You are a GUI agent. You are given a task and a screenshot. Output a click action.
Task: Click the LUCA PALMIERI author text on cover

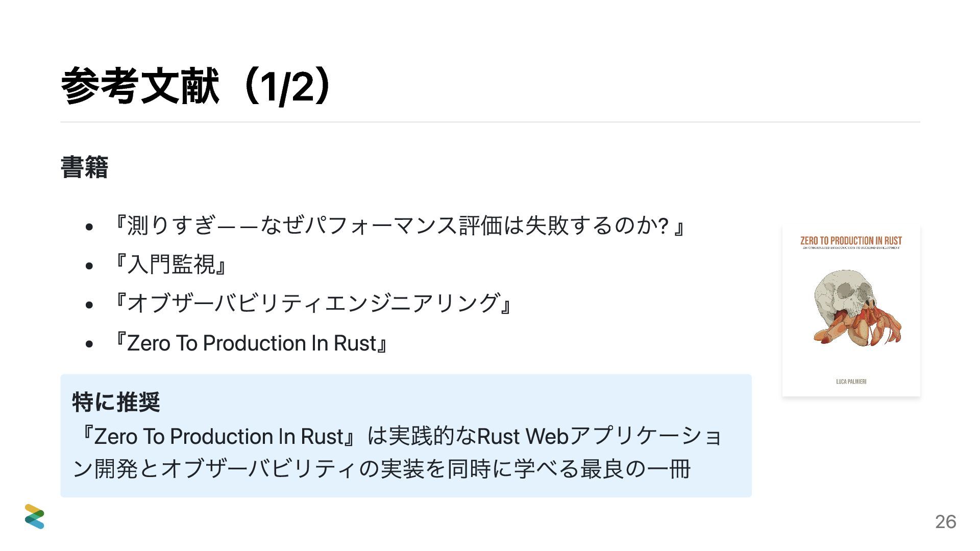(x=851, y=382)
